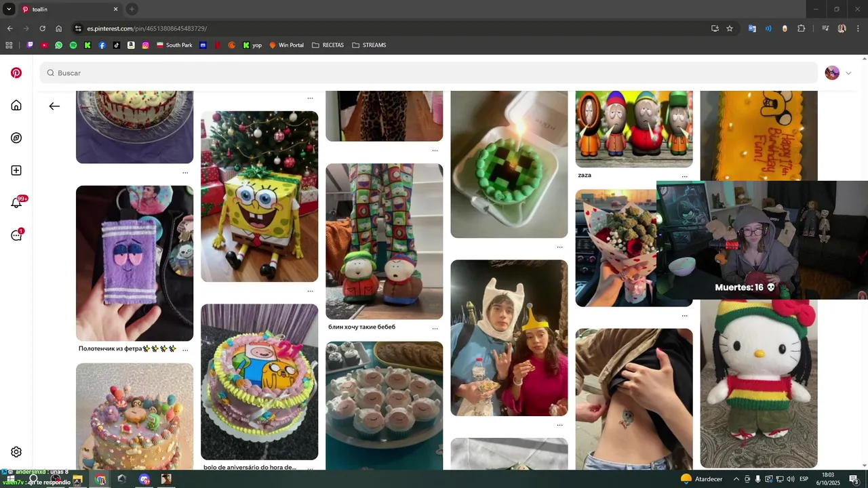Viewport: 868px width, 488px height.
Task: Open the browser home button
Action: [59, 28]
